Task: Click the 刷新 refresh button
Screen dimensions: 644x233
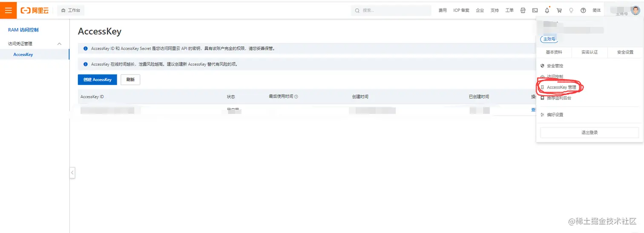Action: [130, 80]
